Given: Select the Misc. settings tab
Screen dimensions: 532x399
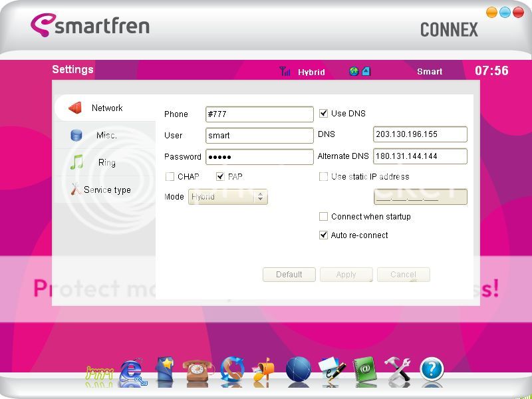Looking at the screenshot, I should (106, 135).
